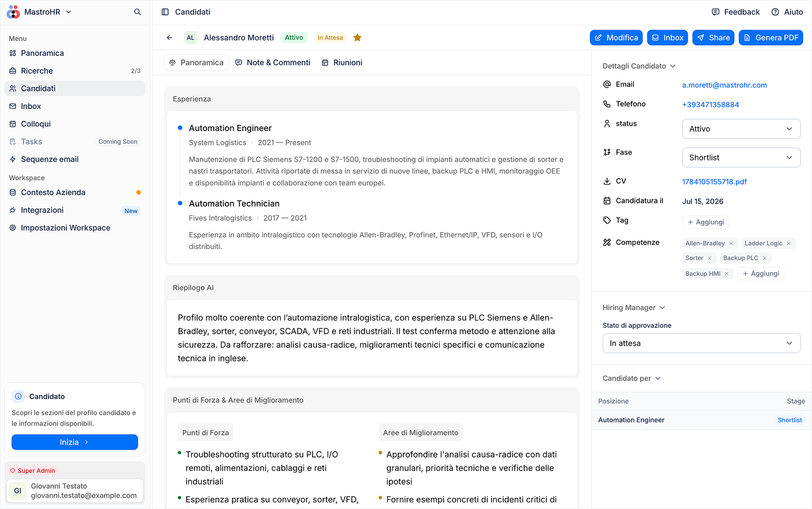This screenshot has height=509, width=812.
Task: Remove the Backup PLC skill tag
Action: pyautogui.click(x=764, y=258)
